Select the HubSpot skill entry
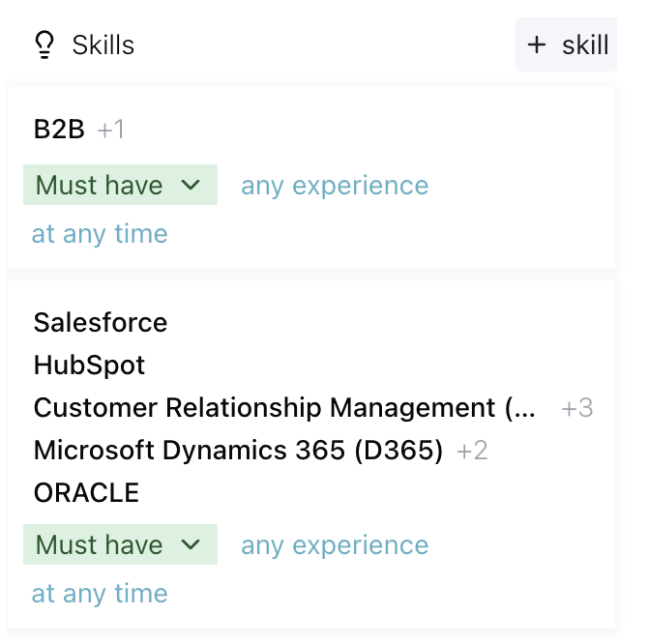The image size is (648, 644). (x=89, y=366)
